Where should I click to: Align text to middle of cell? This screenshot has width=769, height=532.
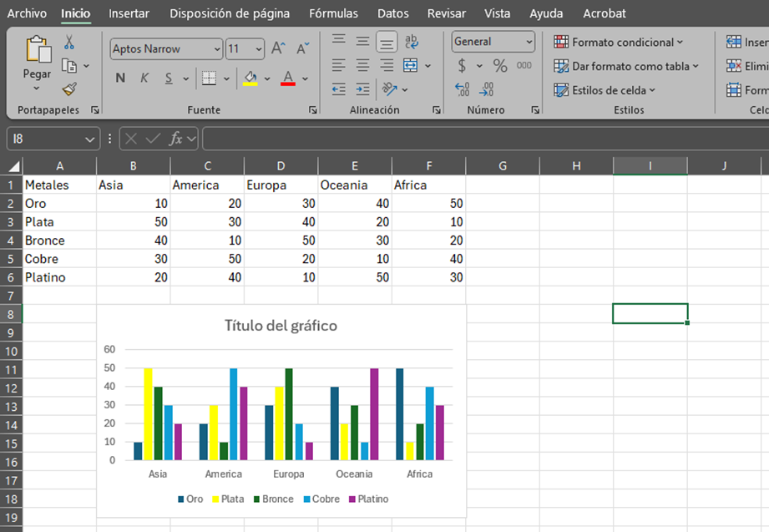tap(362, 41)
